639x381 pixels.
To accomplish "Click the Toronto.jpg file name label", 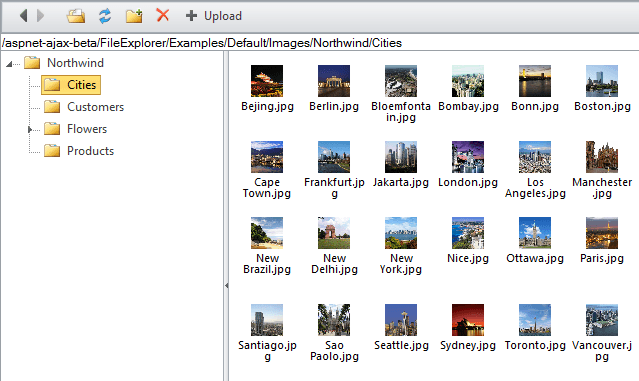I will [x=535, y=346].
